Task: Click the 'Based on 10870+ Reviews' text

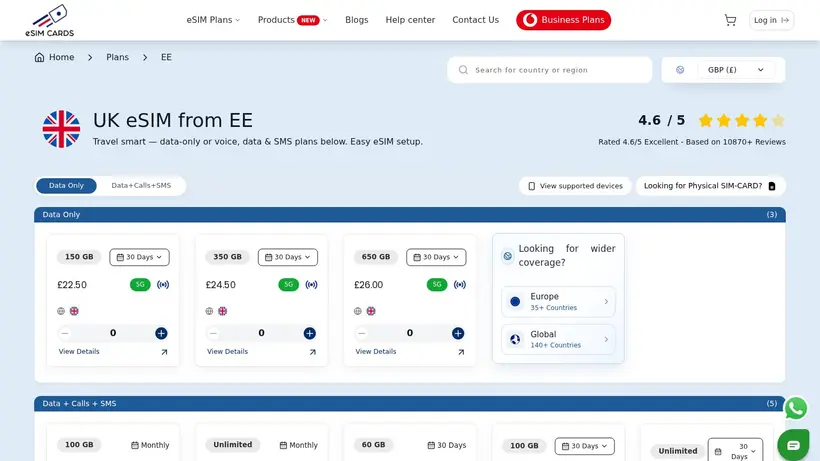Action: click(x=736, y=142)
